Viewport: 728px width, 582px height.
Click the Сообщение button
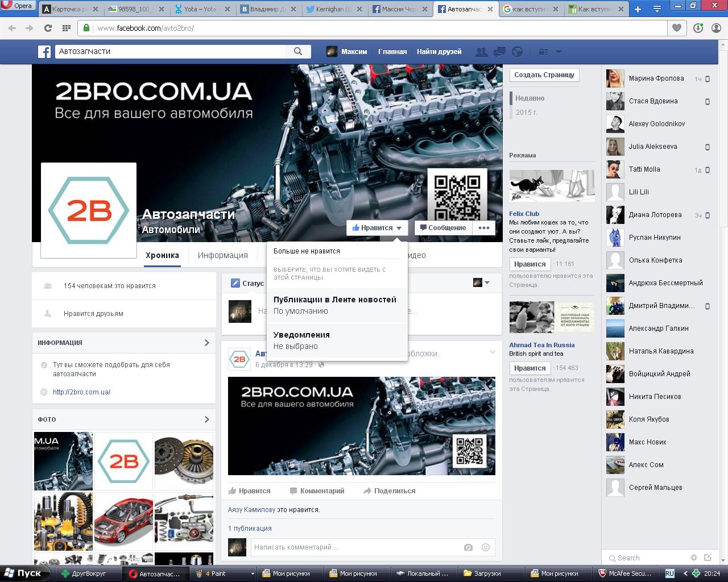442,228
